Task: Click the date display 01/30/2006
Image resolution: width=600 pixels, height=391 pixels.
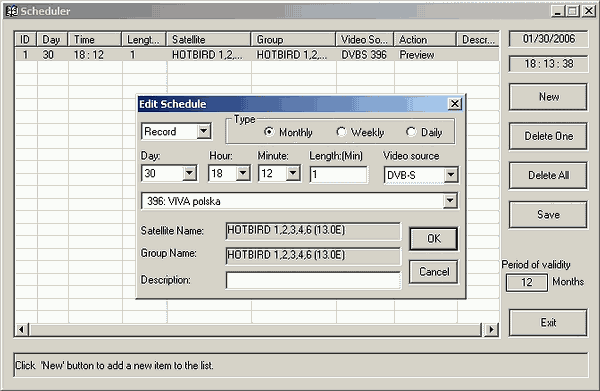Action: [x=549, y=39]
